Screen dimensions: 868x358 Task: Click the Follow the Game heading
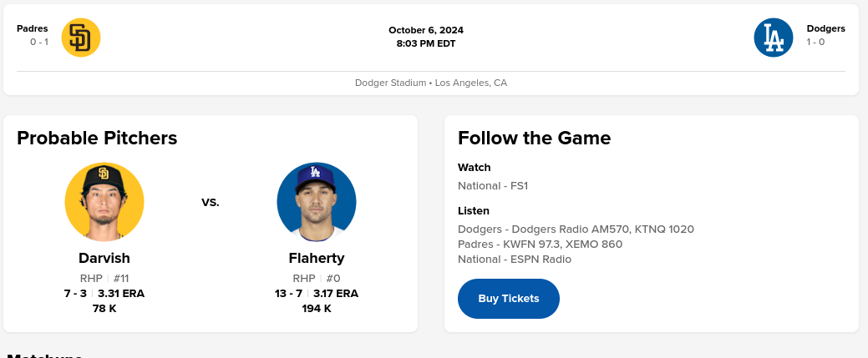click(x=534, y=139)
